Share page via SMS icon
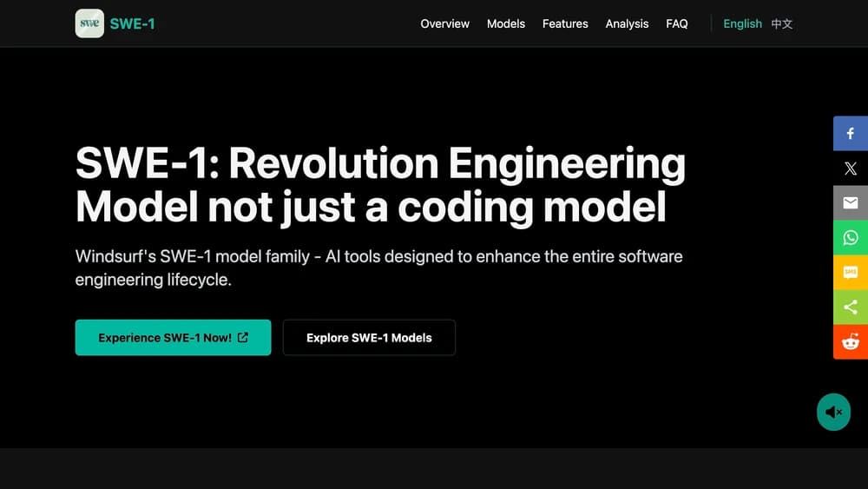Viewport: 868px width, 489px height. pyautogui.click(x=851, y=273)
